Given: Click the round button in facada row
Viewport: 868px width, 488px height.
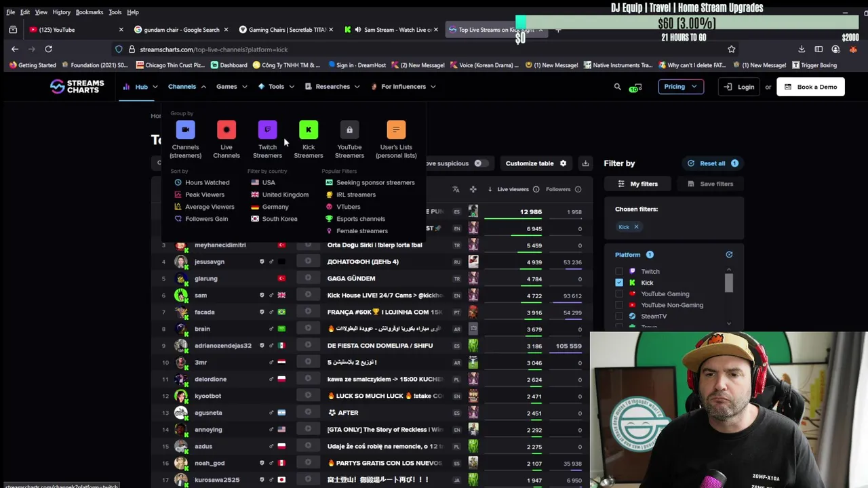Looking at the screenshot, I should 308,312.
